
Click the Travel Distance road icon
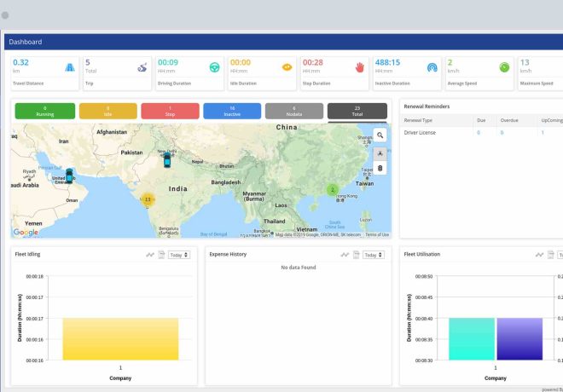(x=68, y=67)
